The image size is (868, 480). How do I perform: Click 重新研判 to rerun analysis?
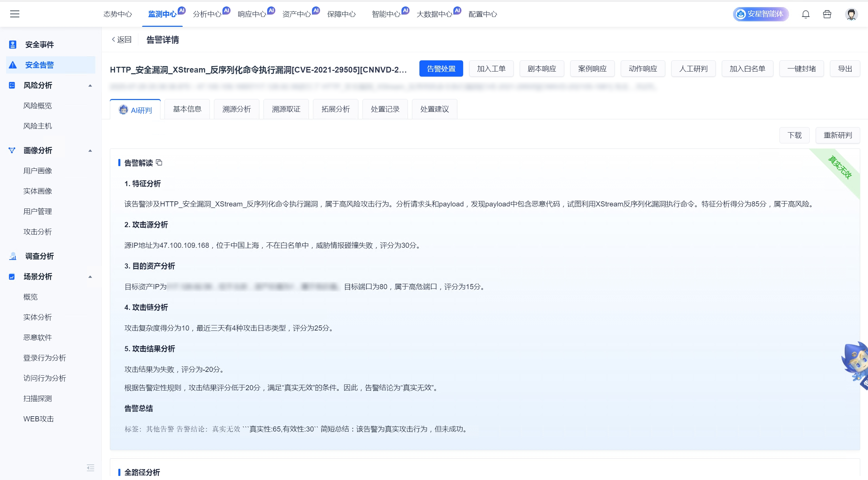pos(837,135)
